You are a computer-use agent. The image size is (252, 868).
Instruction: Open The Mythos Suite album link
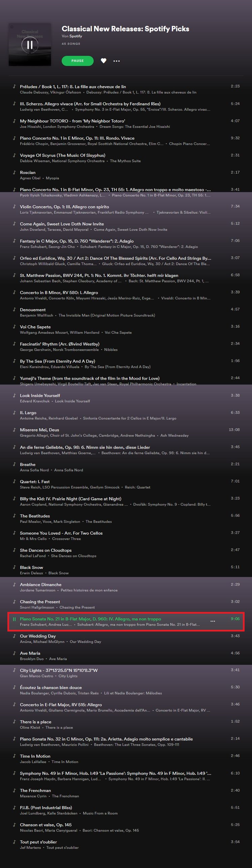coord(125,161)
